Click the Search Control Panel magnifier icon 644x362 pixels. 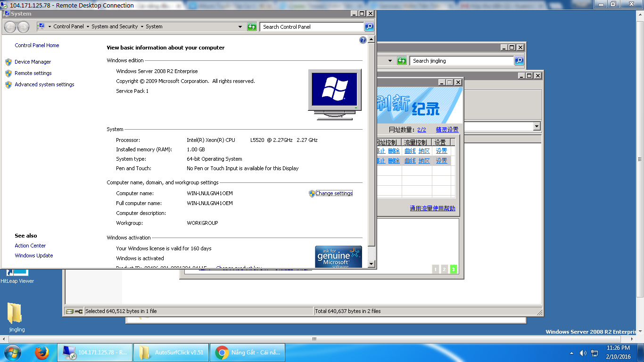coord(369,27)
